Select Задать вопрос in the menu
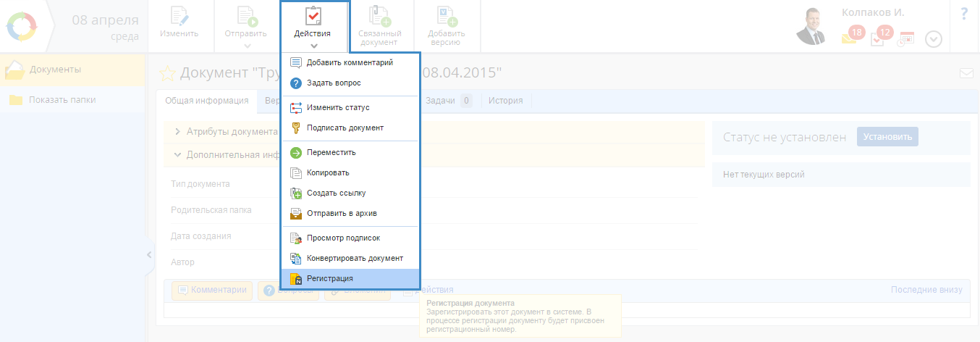The width and height of the screenshot is (980, 342). (x=350, y=83)
